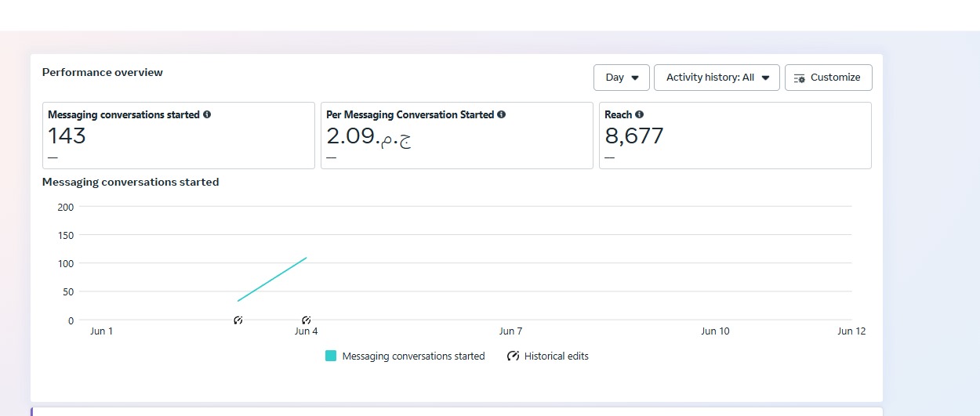Select the cost per conversation card showing 2.09

tap(456, 136)
